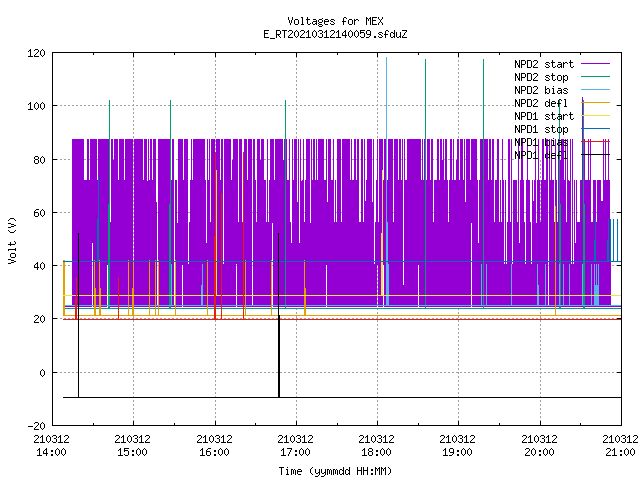Select the E_RT20210312140059.sfduZ filename subtitle
The image size is (640, 480).
click(x=335, y=34)
